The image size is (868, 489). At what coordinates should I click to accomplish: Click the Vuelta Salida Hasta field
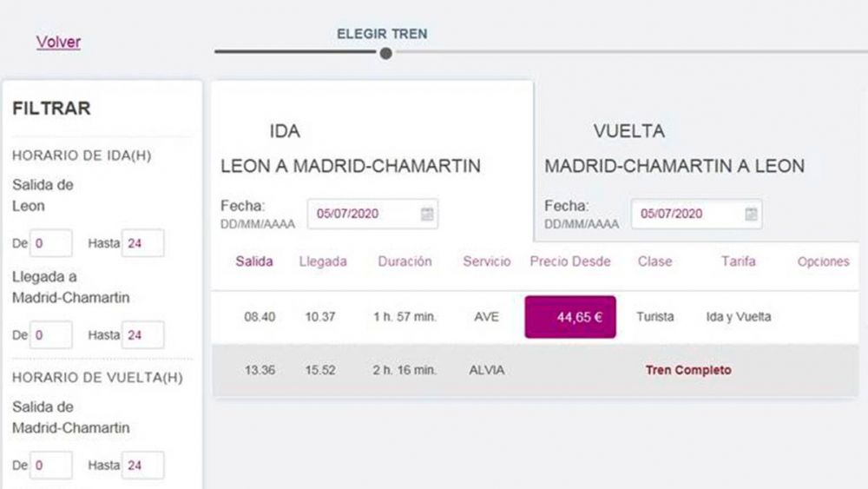coord(143,466)
